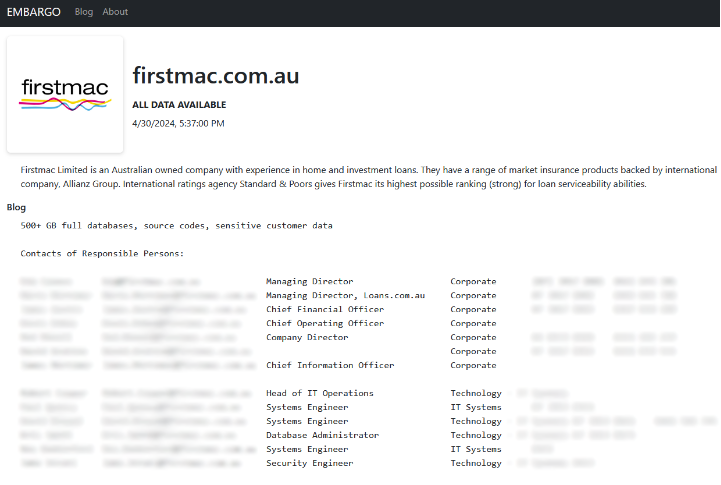Click the Chief Information Officer title
The height and width of the screenshot is (485, 721).
tap(330, 366)
